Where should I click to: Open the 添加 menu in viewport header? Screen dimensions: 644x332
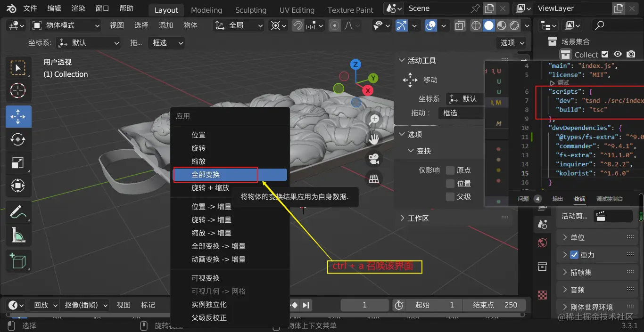click(x=166, y=25)
